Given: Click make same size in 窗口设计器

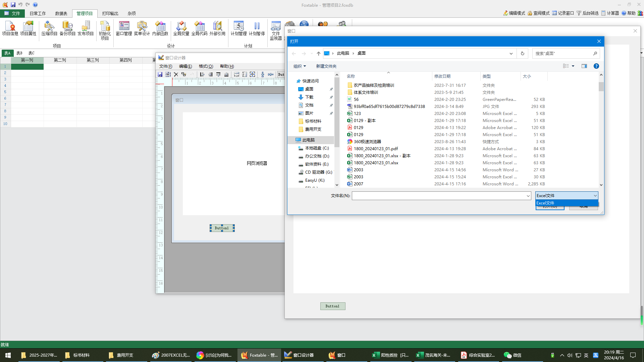Looking at the screenshot, I should 253,74.
